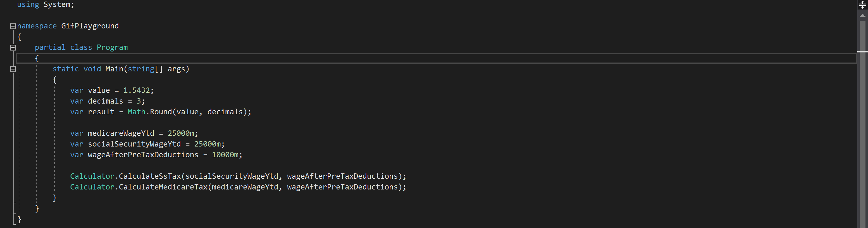Click the using System directive

tap(45, 5)
